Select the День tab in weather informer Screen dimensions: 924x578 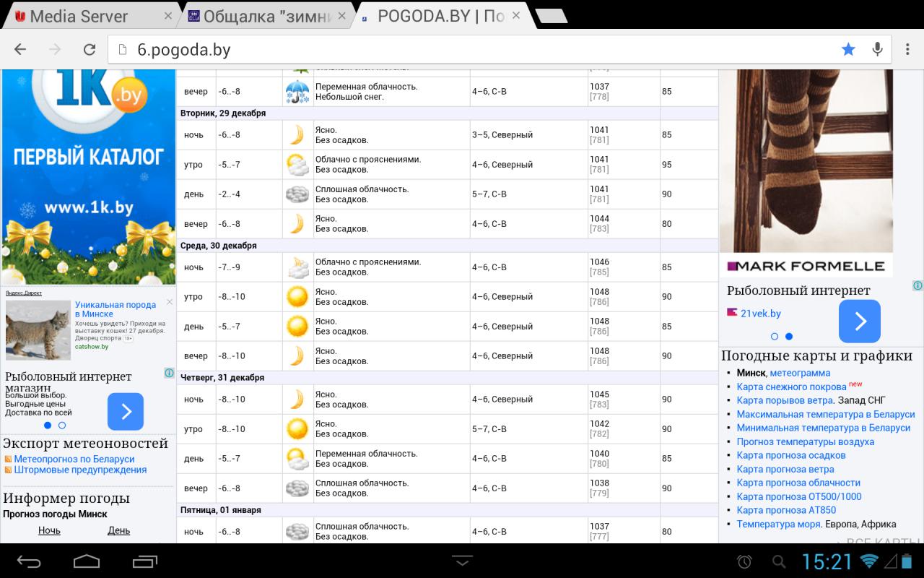tap(118, 530)
